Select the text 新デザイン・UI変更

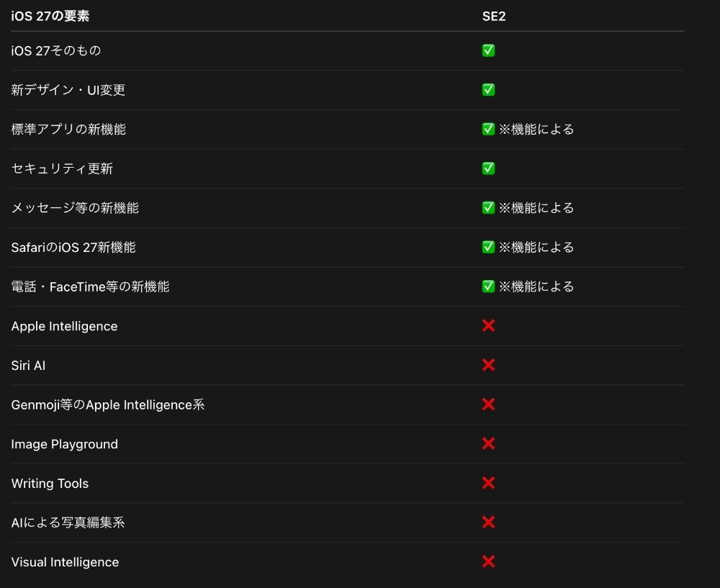click(x=68, y=89)
